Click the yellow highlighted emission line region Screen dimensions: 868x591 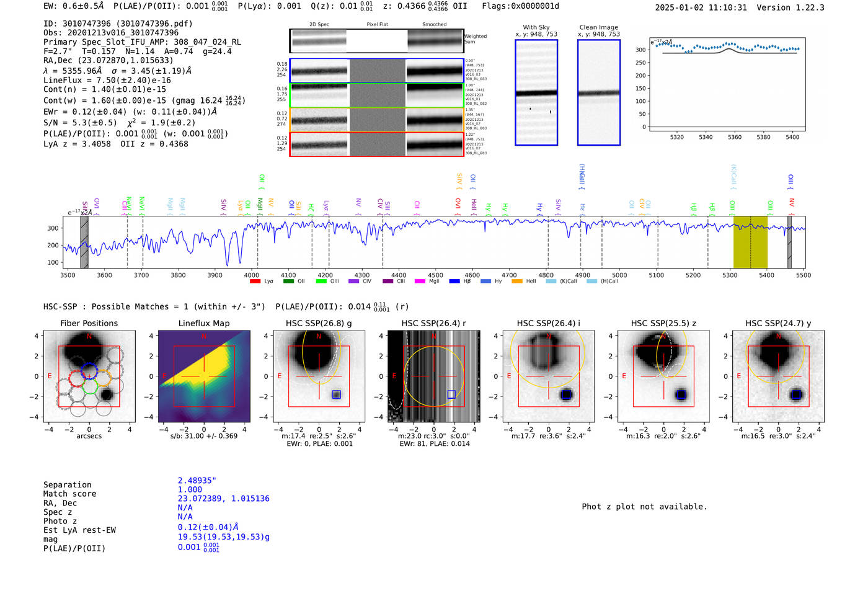(750, 242)
